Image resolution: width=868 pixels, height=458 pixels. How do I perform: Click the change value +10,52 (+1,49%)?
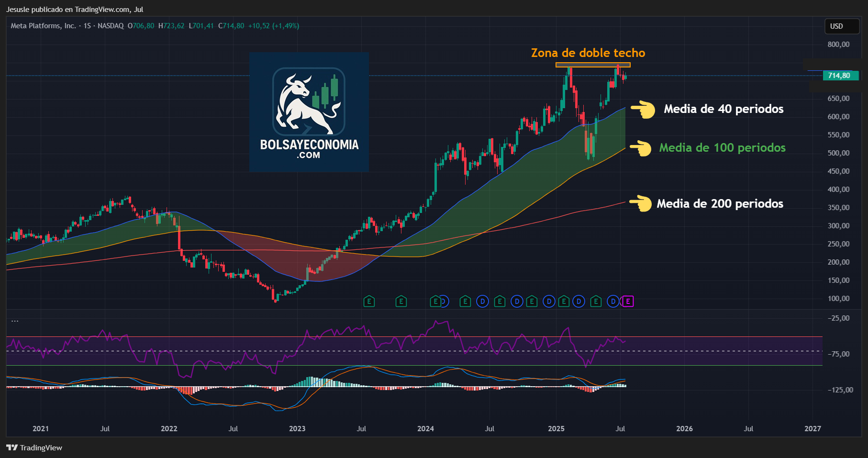[274, 26]
